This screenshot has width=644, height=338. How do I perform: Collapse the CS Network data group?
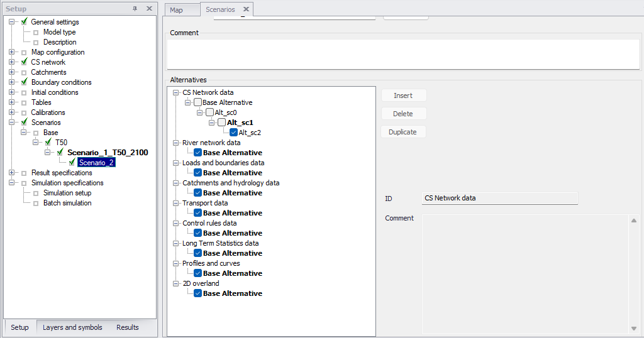[176, 93]
